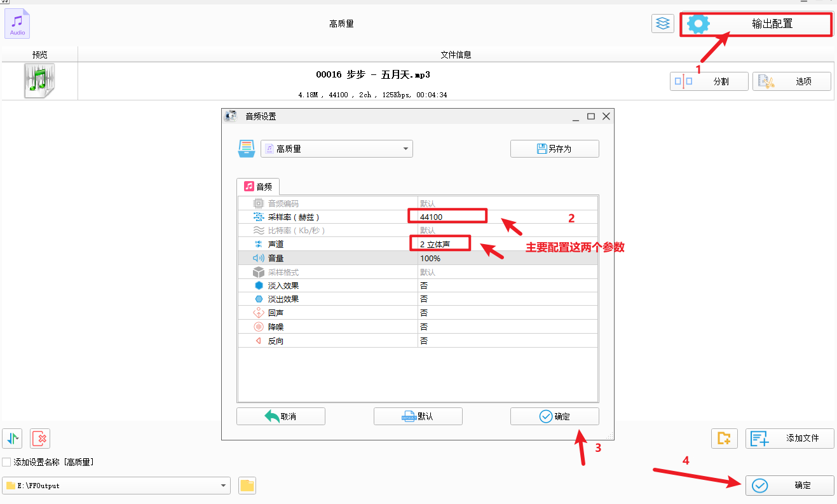The height and width of the screenshot is (504, 837).
Task: Click the sort order arrows icon
Action: point(13,438)
